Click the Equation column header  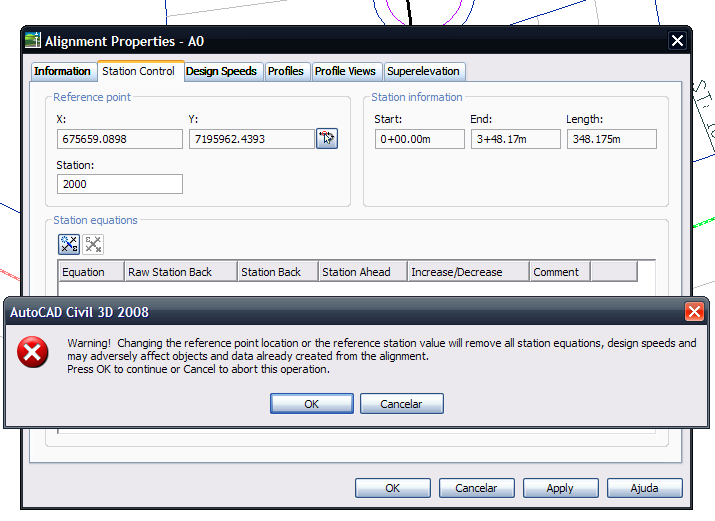(x=91, y=272)
